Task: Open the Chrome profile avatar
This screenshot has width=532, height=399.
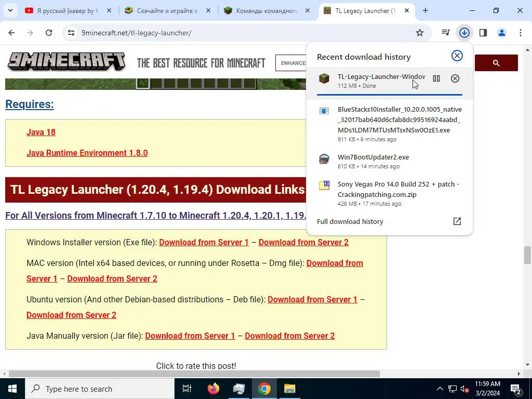Action: point(502,33)
